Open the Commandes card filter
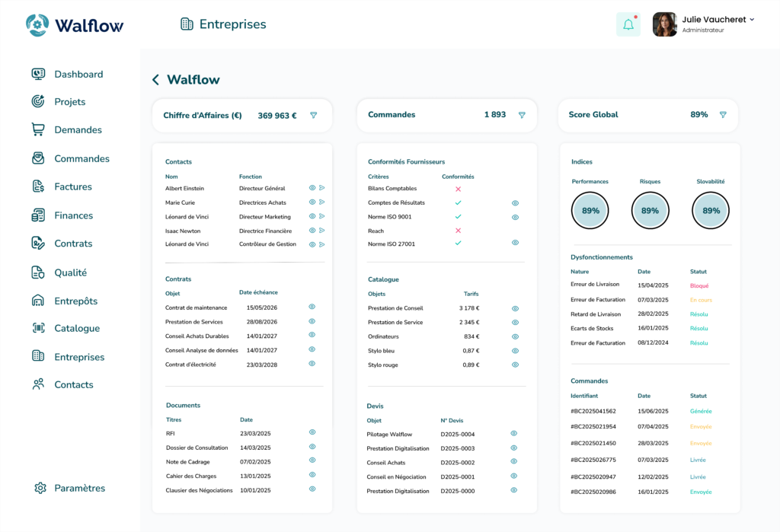780x532 pixels. tap(522, 115)
